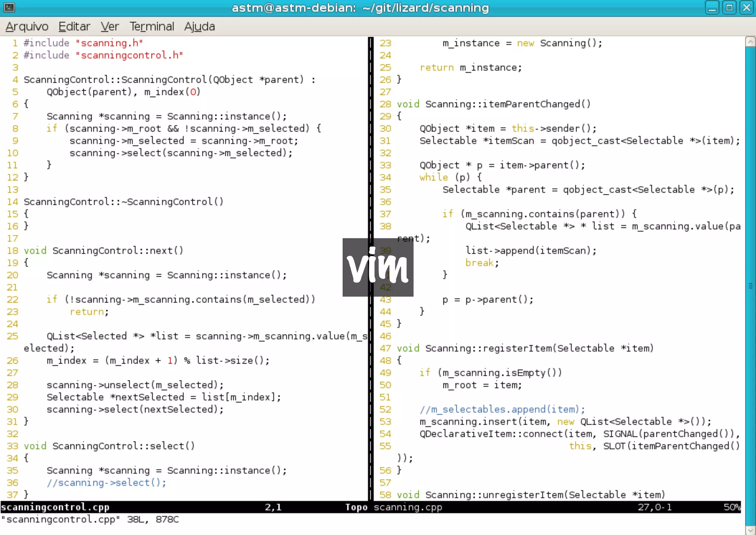Click void Scanning::itemParentChanged() line
Viewport: 756px width, 535px height.
point(494,104)
